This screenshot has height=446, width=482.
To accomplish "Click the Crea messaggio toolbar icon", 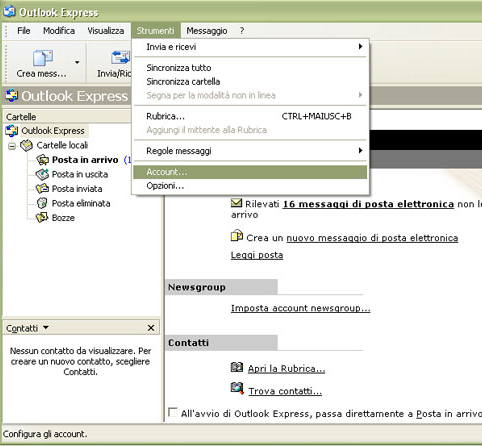I will pyautogui.click(x=43, y=58).
